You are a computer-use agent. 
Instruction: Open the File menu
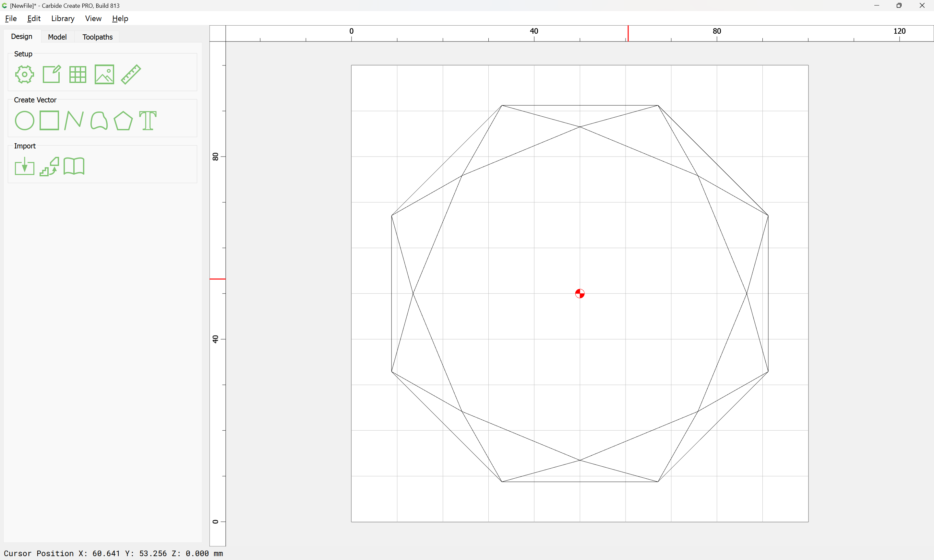11,18
